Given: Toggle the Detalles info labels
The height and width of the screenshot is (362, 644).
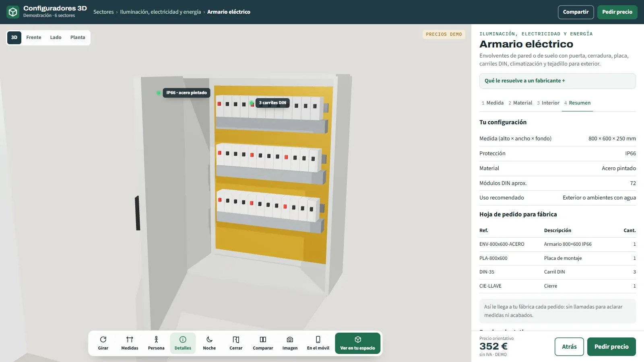Looking at the screenshot, I should pos(183,343).
